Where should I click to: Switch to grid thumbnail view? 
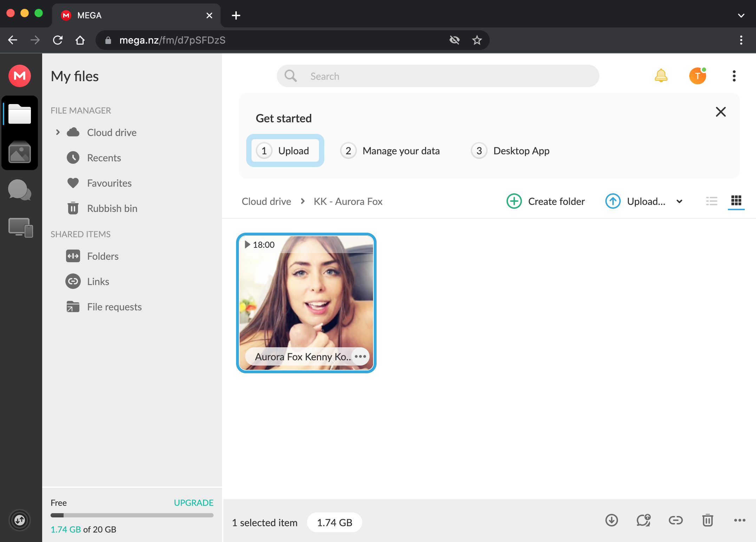point(736,201)
